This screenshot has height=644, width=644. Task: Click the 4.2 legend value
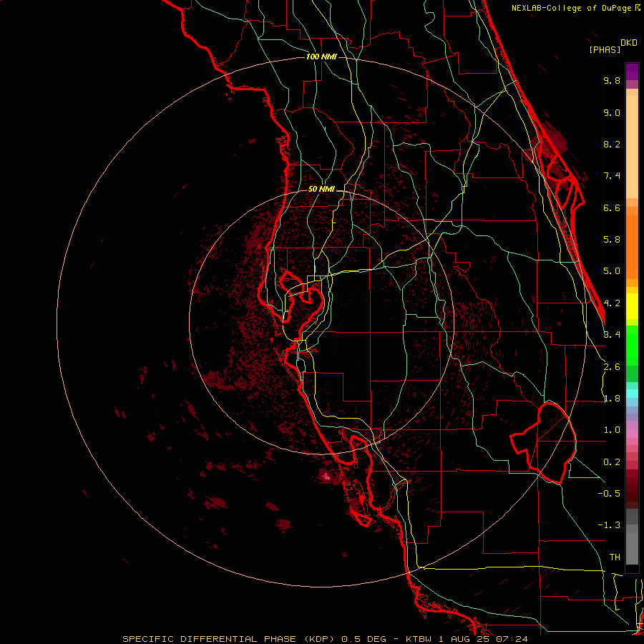[612, 303]
